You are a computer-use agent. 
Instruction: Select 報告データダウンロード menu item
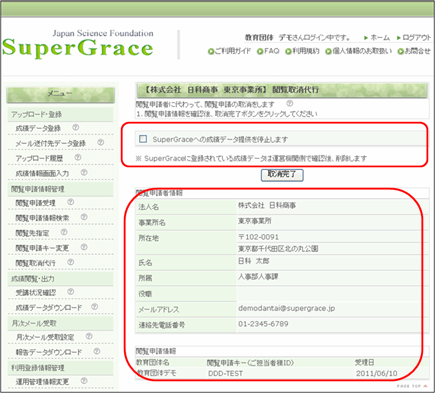click(x=49, y=352)
